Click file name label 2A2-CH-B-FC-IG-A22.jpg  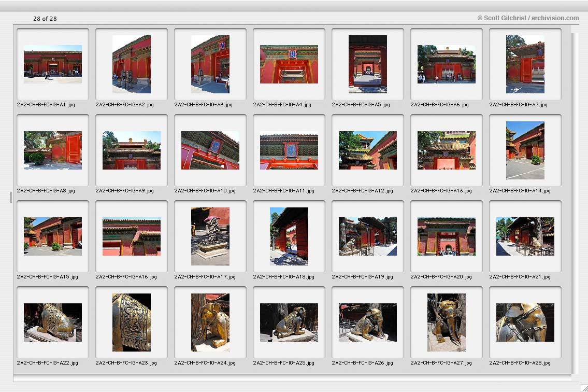(48, 363)
